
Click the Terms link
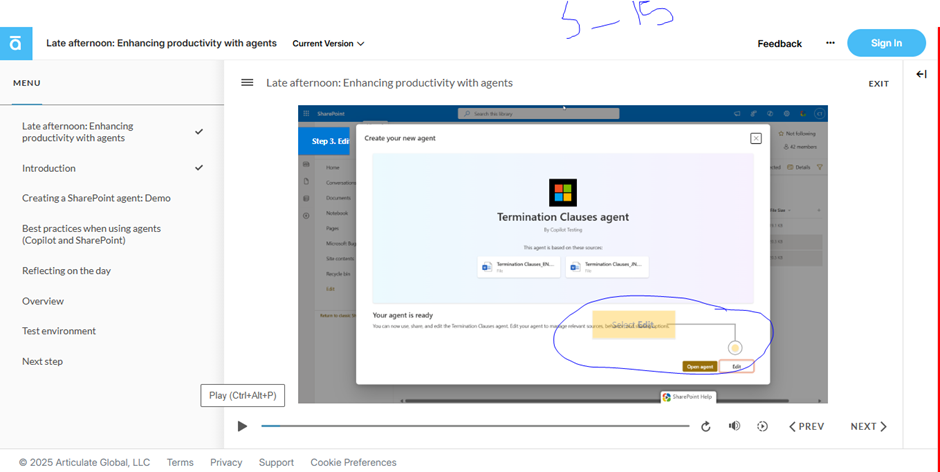[x=180, y=462]
